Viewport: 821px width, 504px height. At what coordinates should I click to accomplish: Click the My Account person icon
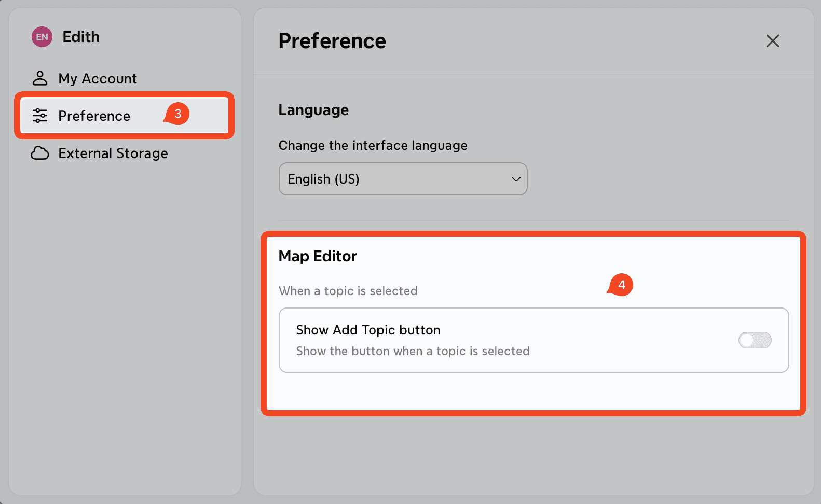(40, 78)
